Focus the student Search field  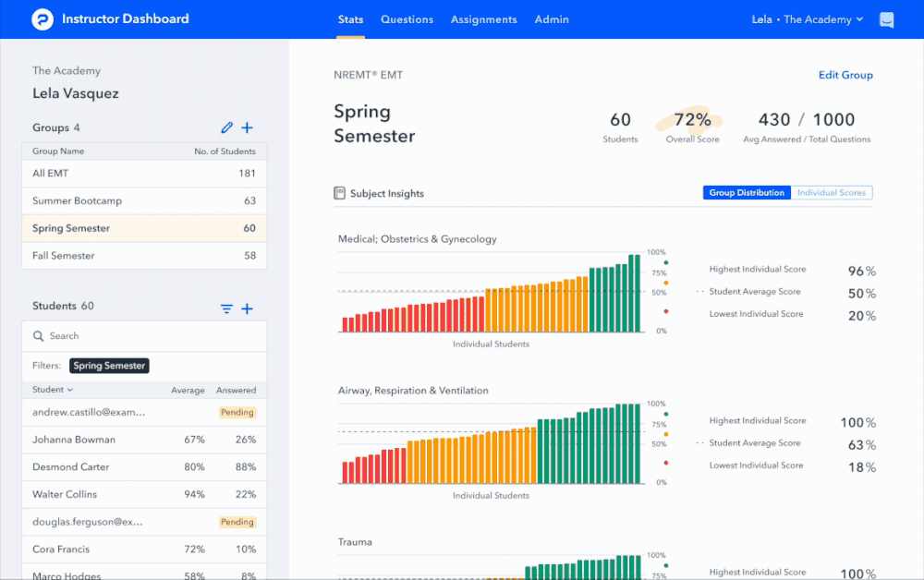click(x=144, y=336)
